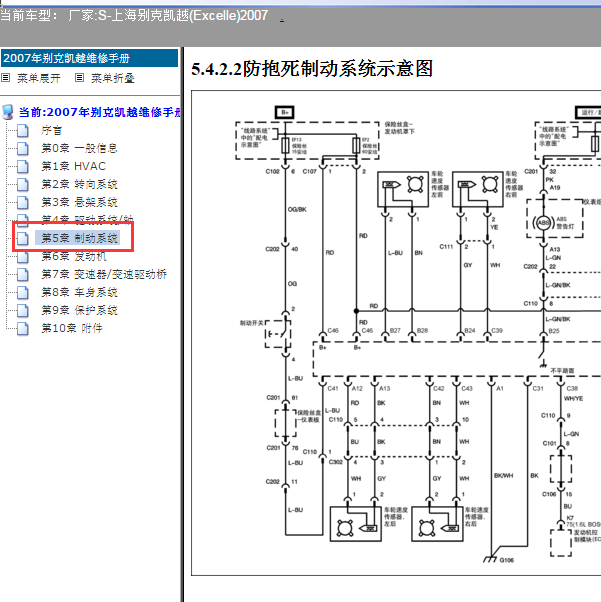Viewport: 601px width, 602px height.
Task: Open 第1章 HVAC chapter
Action: pyautogui.click(x=73, y=166)
